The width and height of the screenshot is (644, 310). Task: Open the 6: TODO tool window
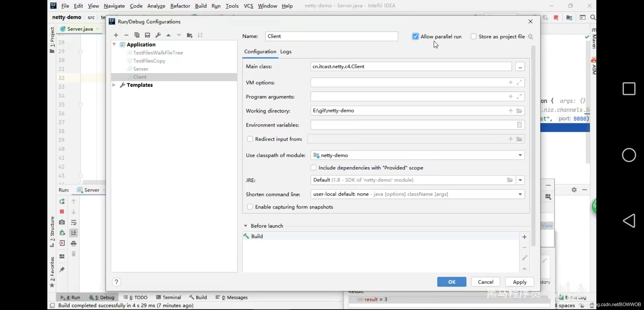coord(135,297)
